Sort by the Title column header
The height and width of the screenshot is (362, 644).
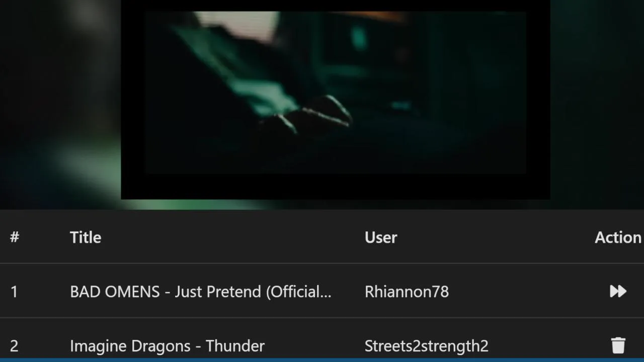[x=86, y=237]
